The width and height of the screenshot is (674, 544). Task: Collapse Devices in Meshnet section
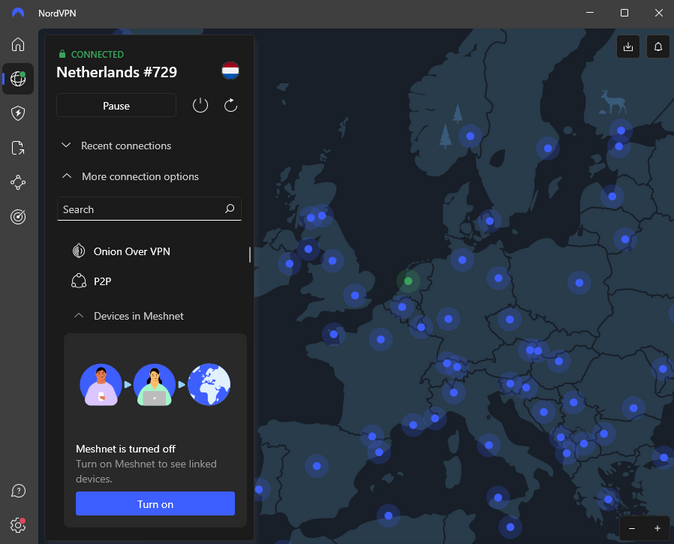(x=138, y=316)
